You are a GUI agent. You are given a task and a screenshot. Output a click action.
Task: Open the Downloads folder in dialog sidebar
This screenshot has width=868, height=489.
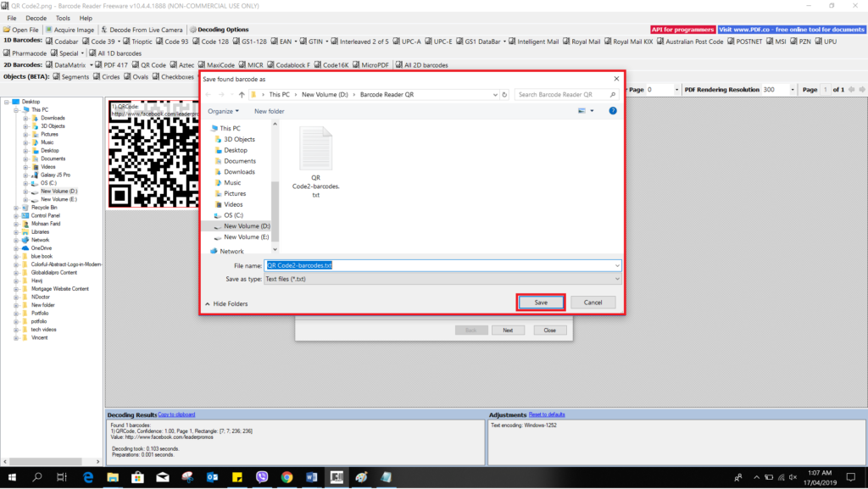pyautogui.click(x=239, y=172)
